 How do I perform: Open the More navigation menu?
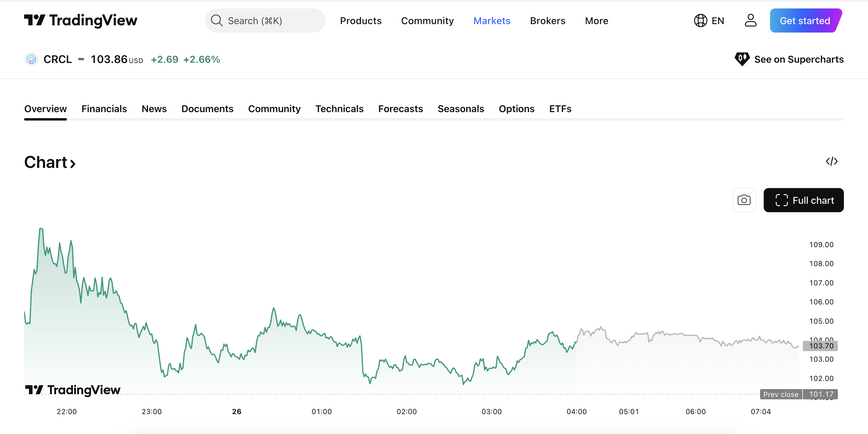(596, 20)
